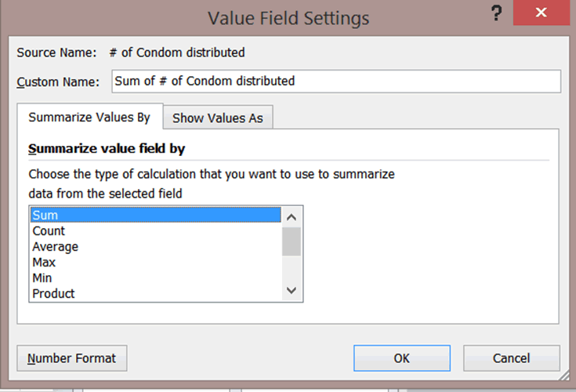Close the Value Field Settings dialog
Viewport: 576px width, 392px height.
tap(541, 13)
